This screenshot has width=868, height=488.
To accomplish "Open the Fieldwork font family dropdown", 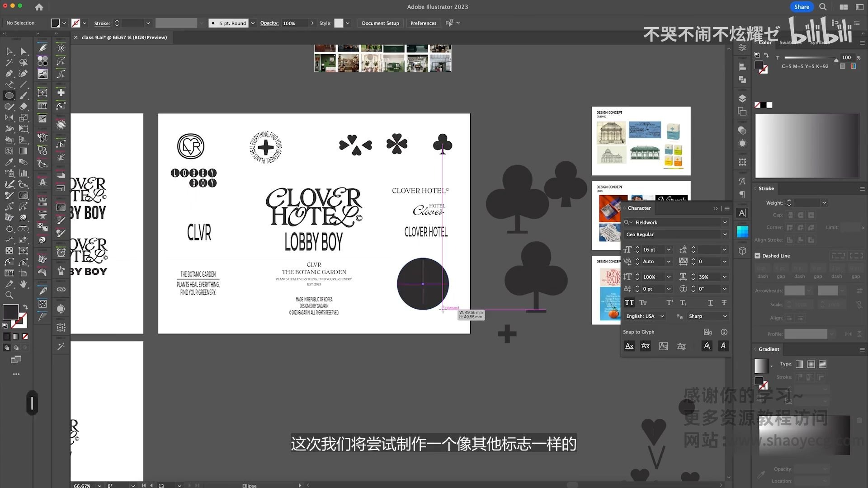I will pos(725,222).
